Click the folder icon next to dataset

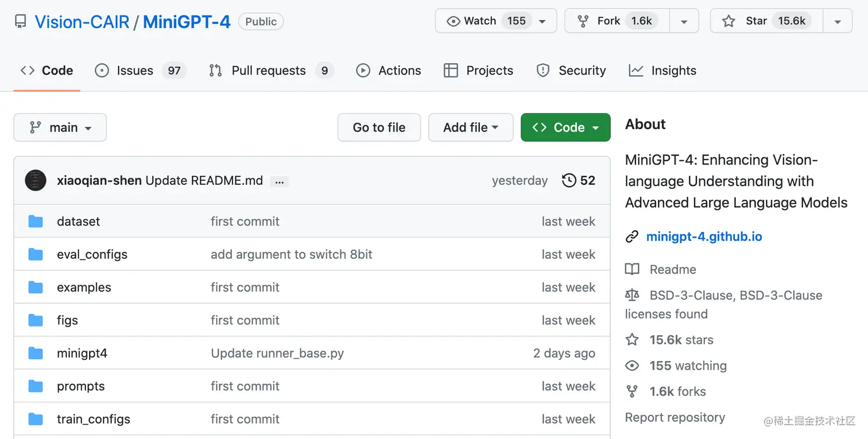click(36, 222)
